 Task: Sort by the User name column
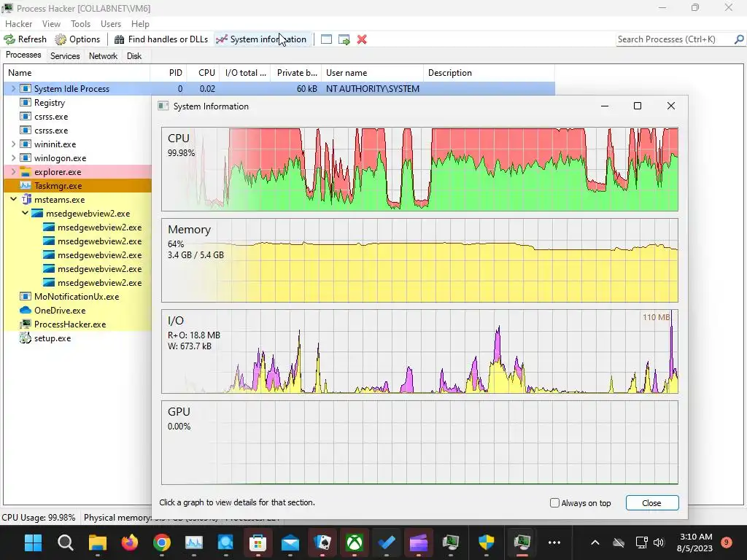point(373,73)
